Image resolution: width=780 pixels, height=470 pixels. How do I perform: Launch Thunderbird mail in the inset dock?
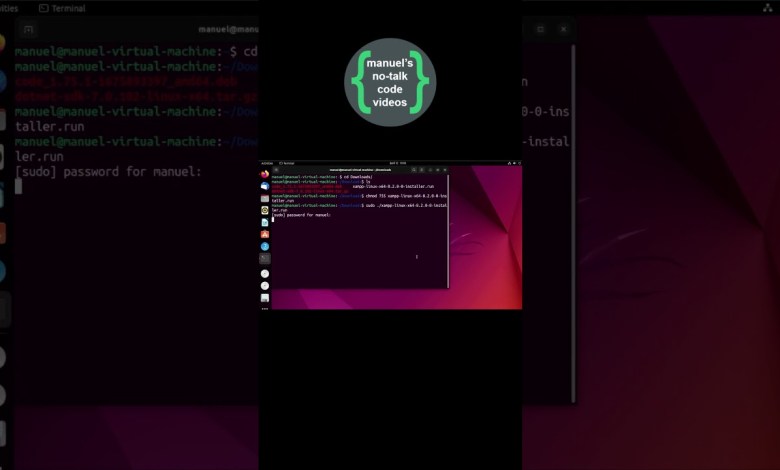pos(265,186)
